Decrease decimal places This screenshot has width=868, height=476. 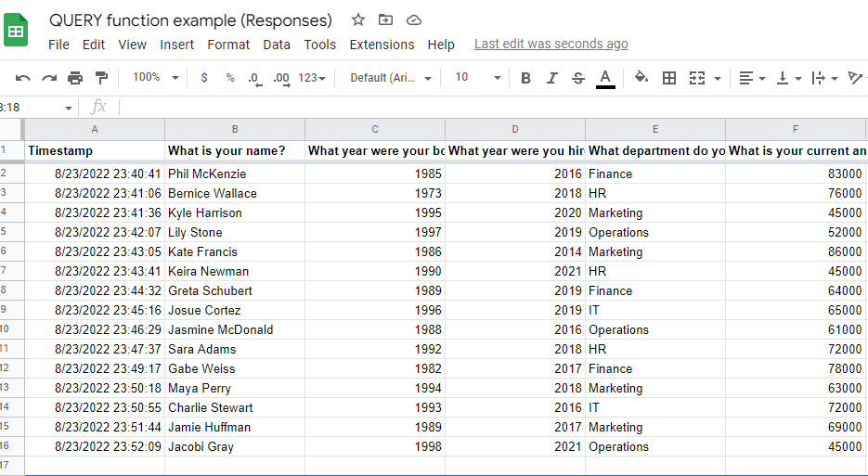coord(255,79)
